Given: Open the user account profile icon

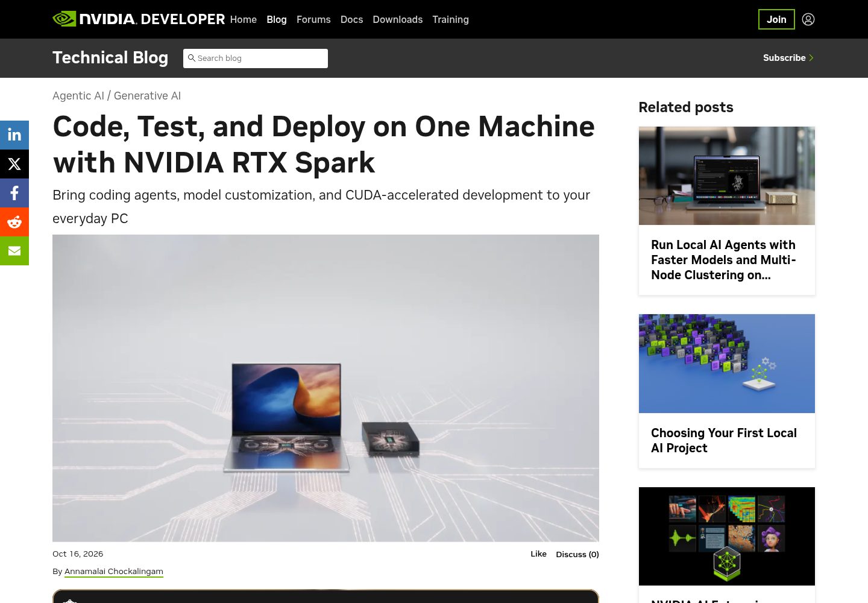Looking at the screenshot, I should coord(808,19).
